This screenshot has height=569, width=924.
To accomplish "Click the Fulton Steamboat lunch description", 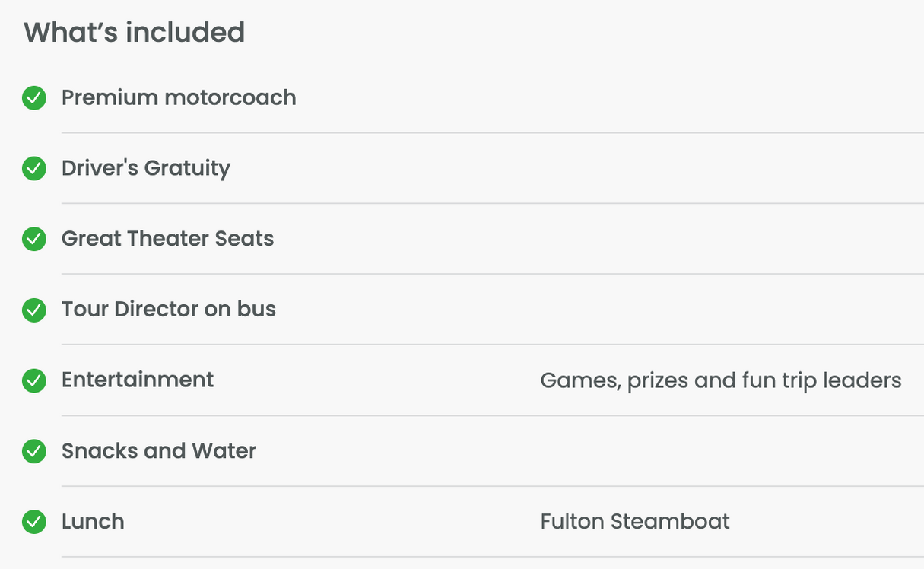I will tap(635, 521).
